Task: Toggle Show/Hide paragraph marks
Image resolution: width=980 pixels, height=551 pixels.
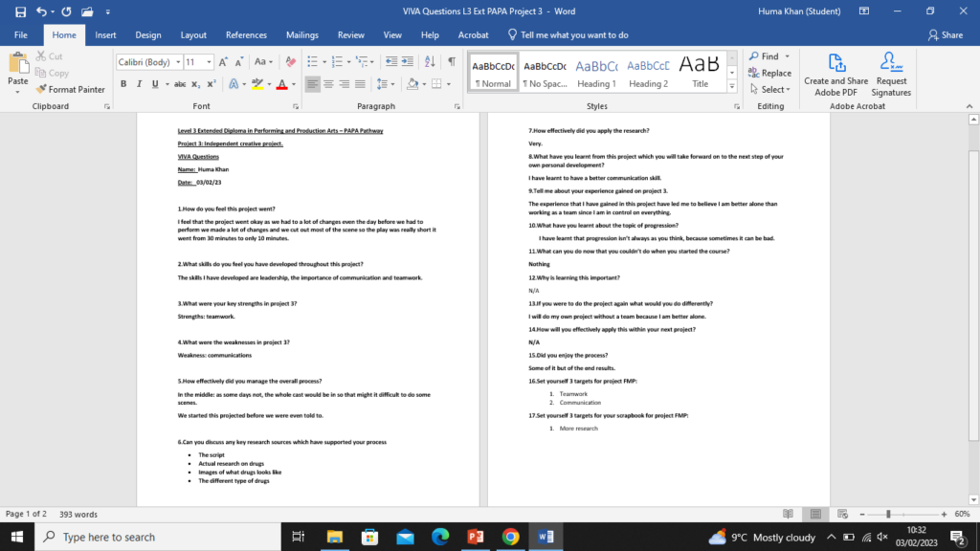Action: [451, 61]
